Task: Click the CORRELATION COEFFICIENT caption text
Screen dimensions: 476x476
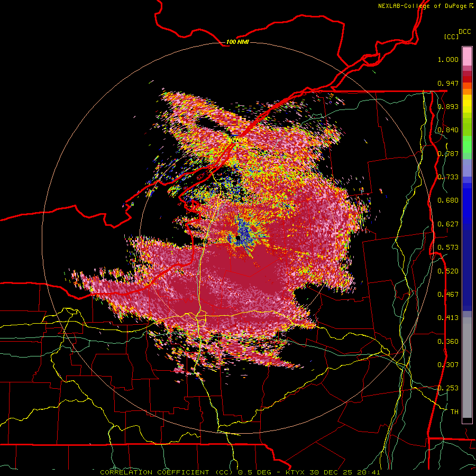Action: tap(154, 472)
